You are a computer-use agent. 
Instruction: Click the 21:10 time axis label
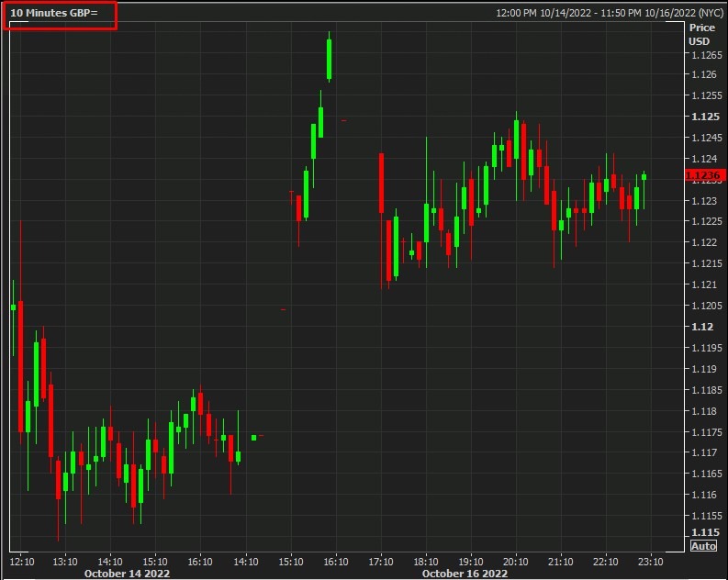[x=560, y=562]
